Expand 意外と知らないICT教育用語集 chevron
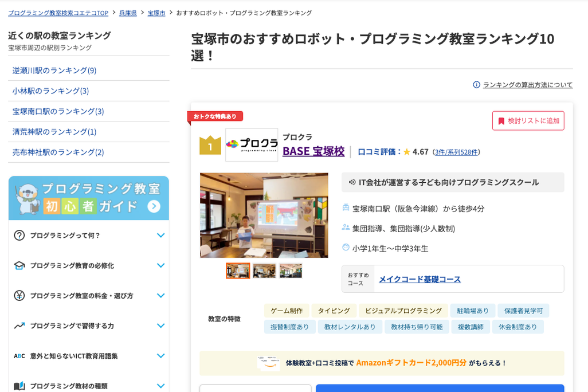 click(x=161, y=356)
